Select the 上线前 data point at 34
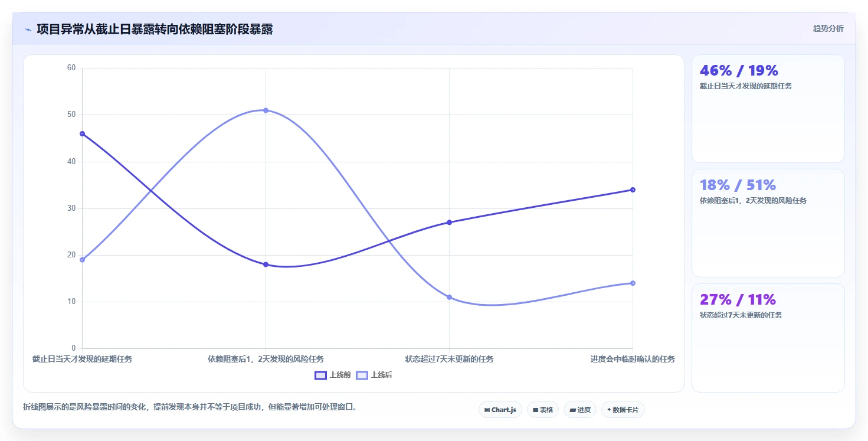Viewport: 868px width, 441px height. [x=633, y=190]
